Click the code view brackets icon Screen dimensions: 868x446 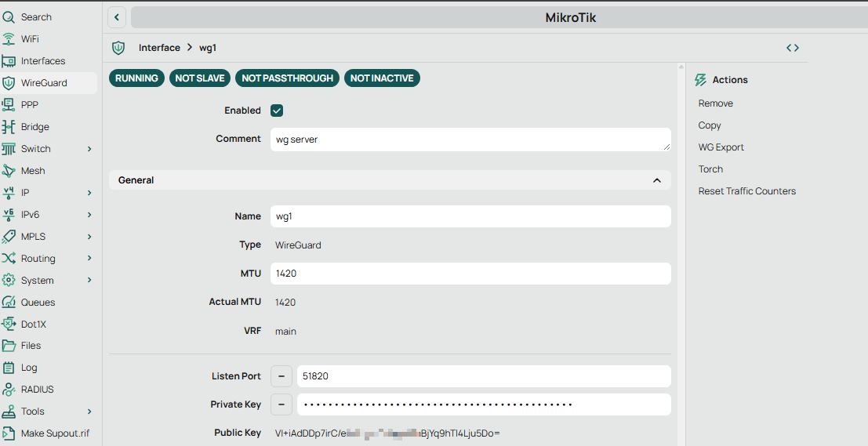[x=793, y=48]
